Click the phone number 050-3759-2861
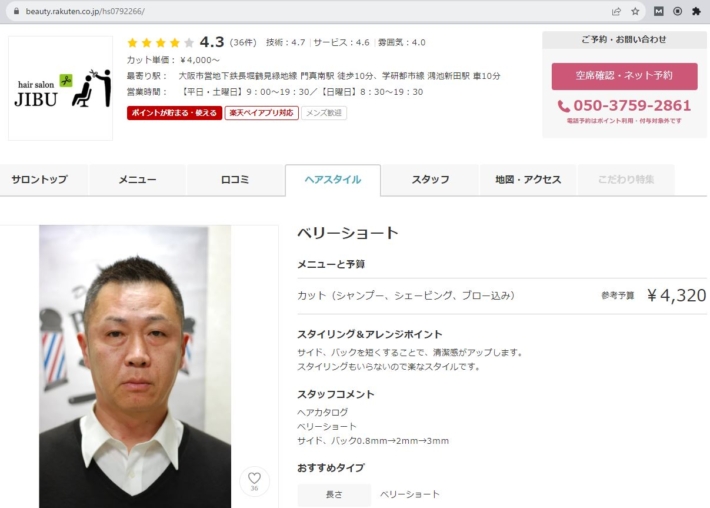 [632, 106]
